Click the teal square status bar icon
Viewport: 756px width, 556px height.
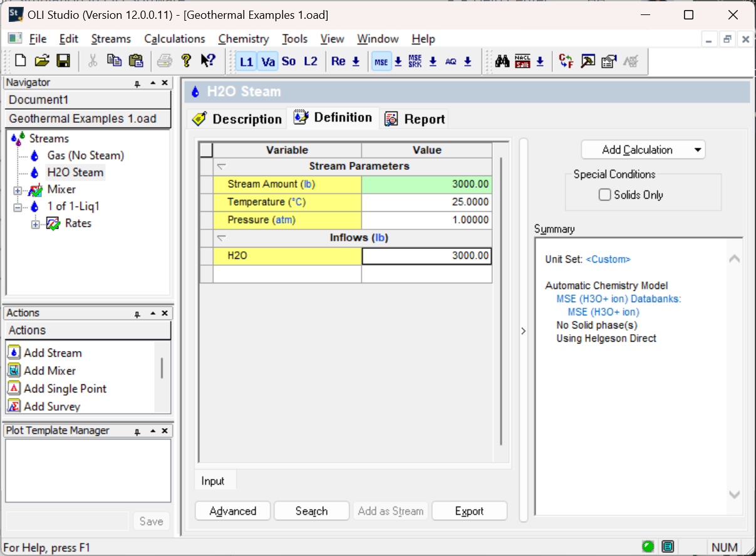[x=668, y=547]
